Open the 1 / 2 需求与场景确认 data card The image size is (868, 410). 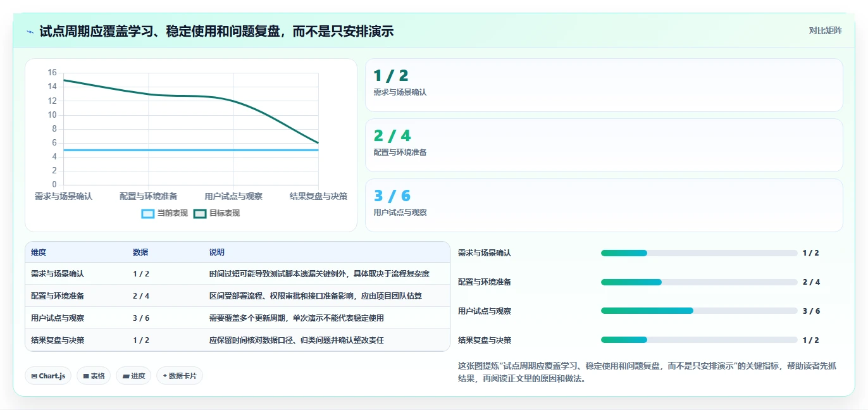[604, 85]
